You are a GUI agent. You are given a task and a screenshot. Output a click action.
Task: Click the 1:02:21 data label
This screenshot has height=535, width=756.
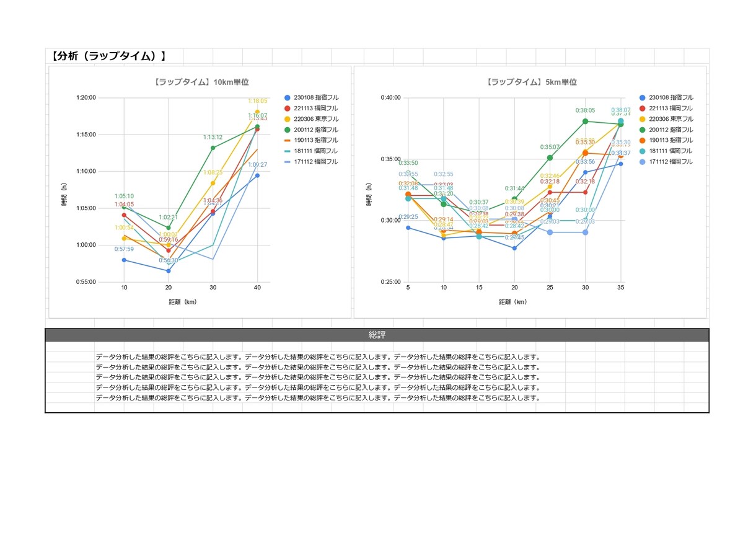click(169, 217)
